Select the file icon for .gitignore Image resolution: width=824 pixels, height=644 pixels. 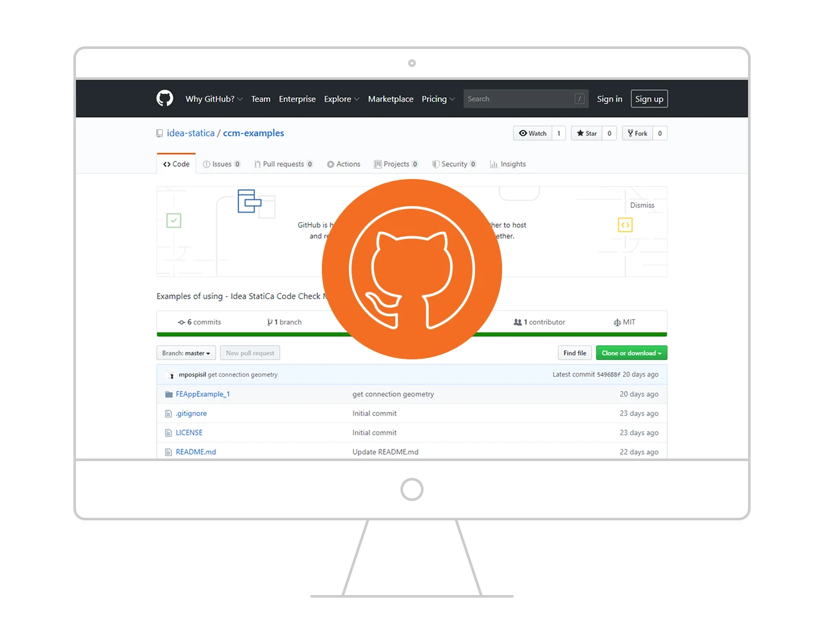click(x=169, y=413)
